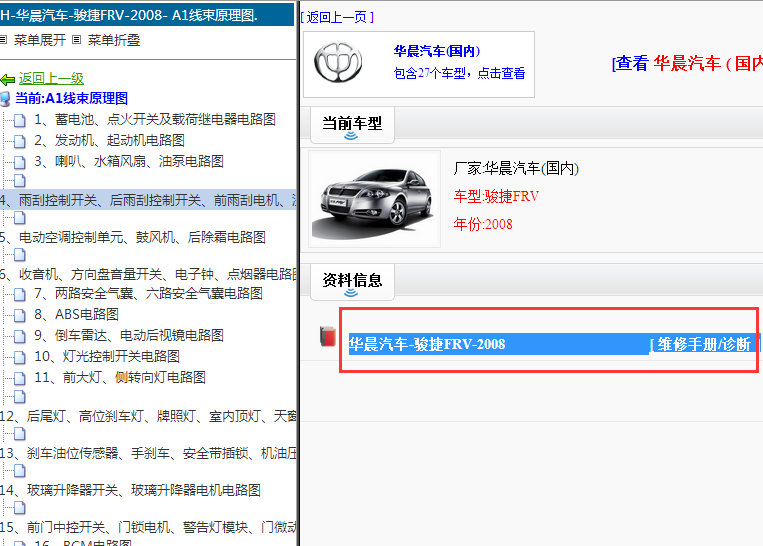Click the 返回上一页 link
Viewport: 763px width, 546px height.
337,17
